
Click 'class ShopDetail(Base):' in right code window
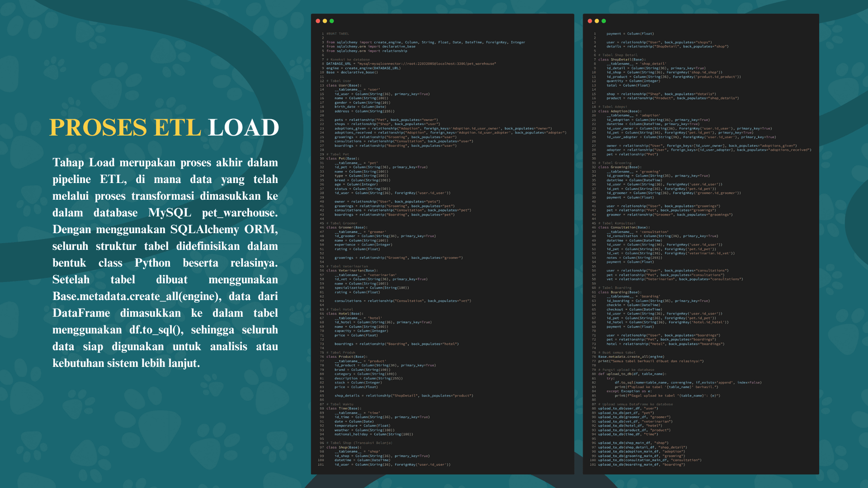pos(622,60)
